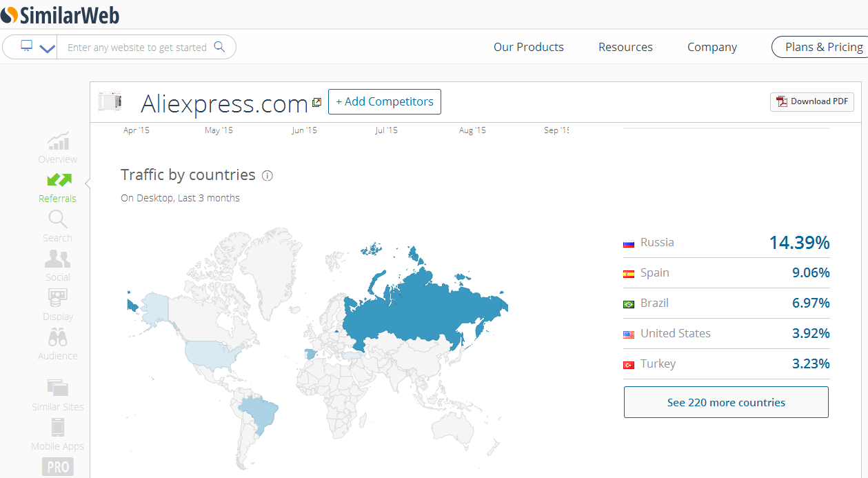This screenshot has height=478, width=868.
Task: Click the Aliexpress.com site thumbnail
Action: pos(110,102)
